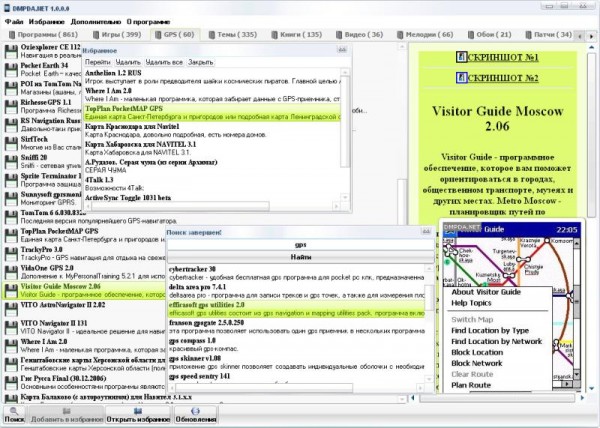Select Sunnysoft gprsmonitor in GPS list
Viewport: 600px width, 428px height.
43,199
